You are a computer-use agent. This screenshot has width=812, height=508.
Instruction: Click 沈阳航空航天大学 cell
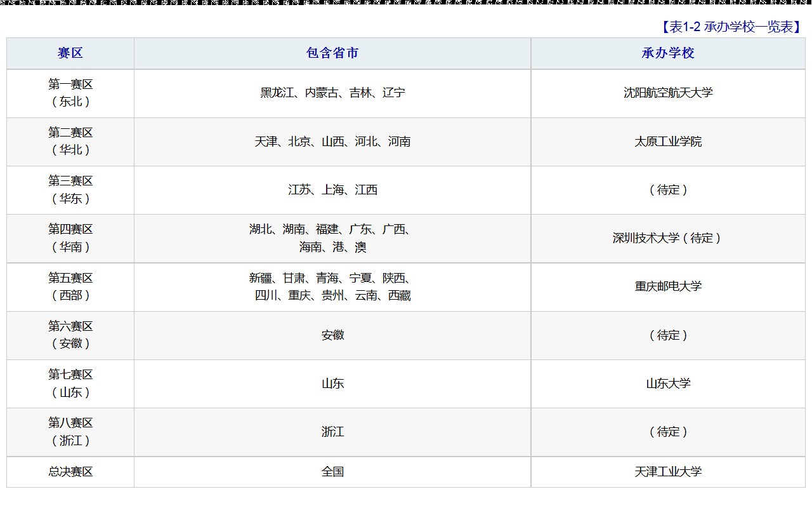click(668, 93)
